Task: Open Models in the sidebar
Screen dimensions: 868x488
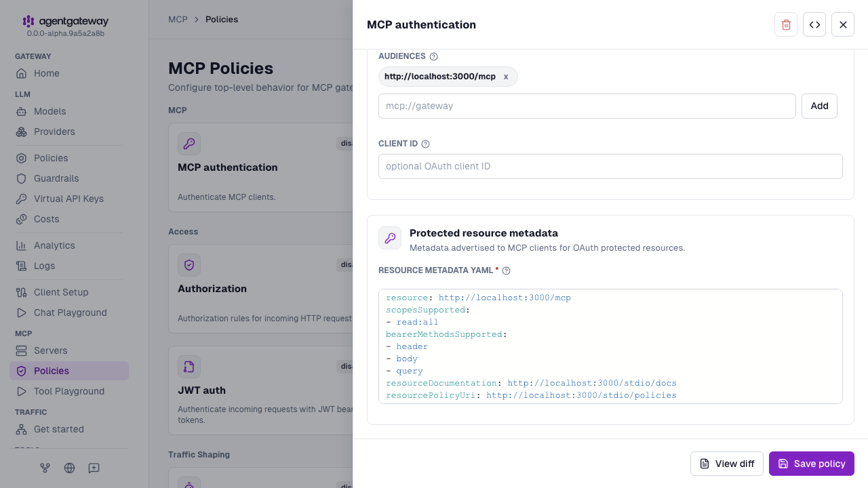Action: 69,111
